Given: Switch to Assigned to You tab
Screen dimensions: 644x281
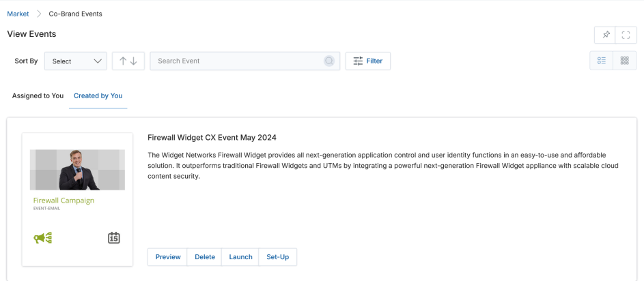Looking at the screenshot, I should point(38,95).
